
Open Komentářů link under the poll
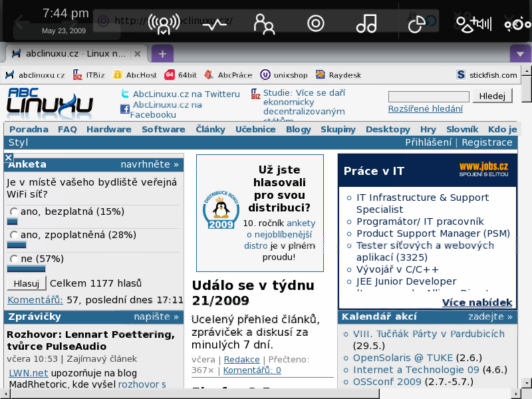click(x=35, y=300)
